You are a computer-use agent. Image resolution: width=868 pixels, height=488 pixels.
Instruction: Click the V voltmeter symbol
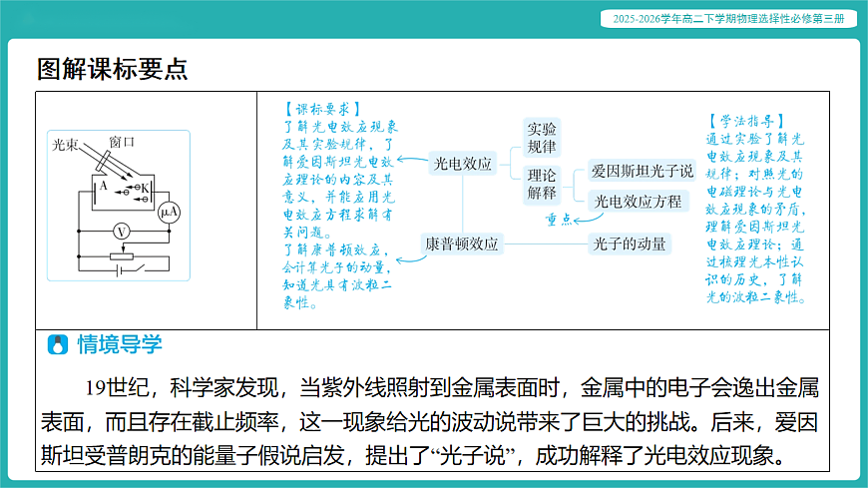pyautogui.click(x=122, y=232)
